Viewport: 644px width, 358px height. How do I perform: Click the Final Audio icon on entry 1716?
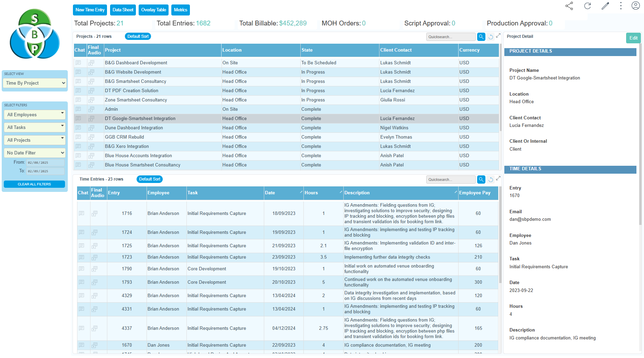tap(95, 213)
